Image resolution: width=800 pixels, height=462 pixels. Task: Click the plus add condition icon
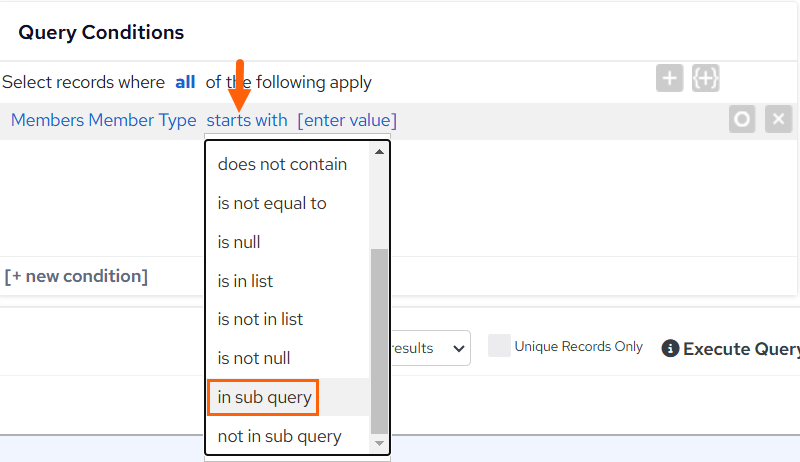tap(669, 79)
